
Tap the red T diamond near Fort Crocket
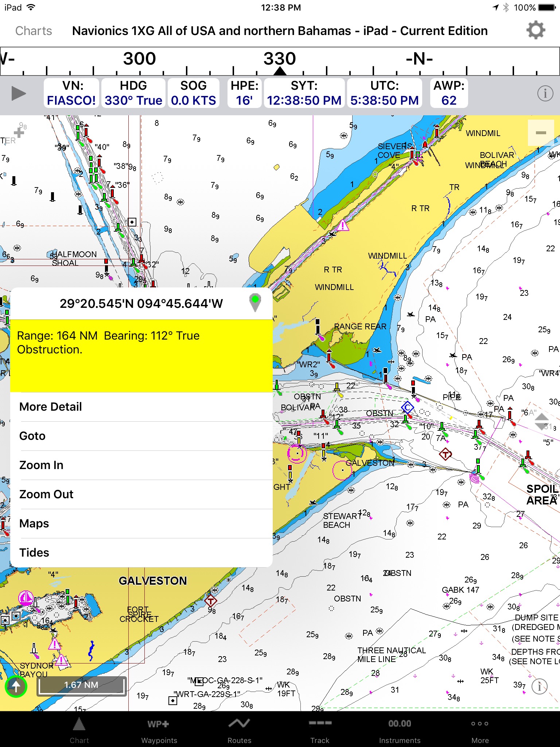click(x=210, y=600)
